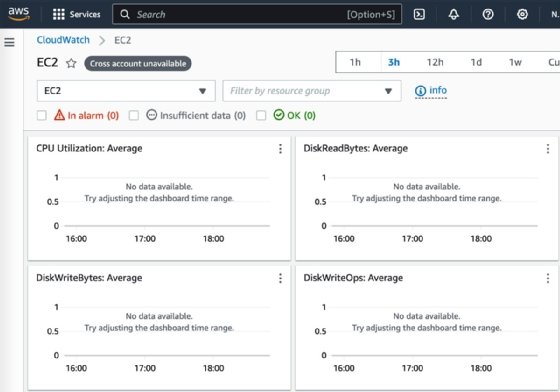Select the 1w time range

pyautogui.click(x=515, y=62)
